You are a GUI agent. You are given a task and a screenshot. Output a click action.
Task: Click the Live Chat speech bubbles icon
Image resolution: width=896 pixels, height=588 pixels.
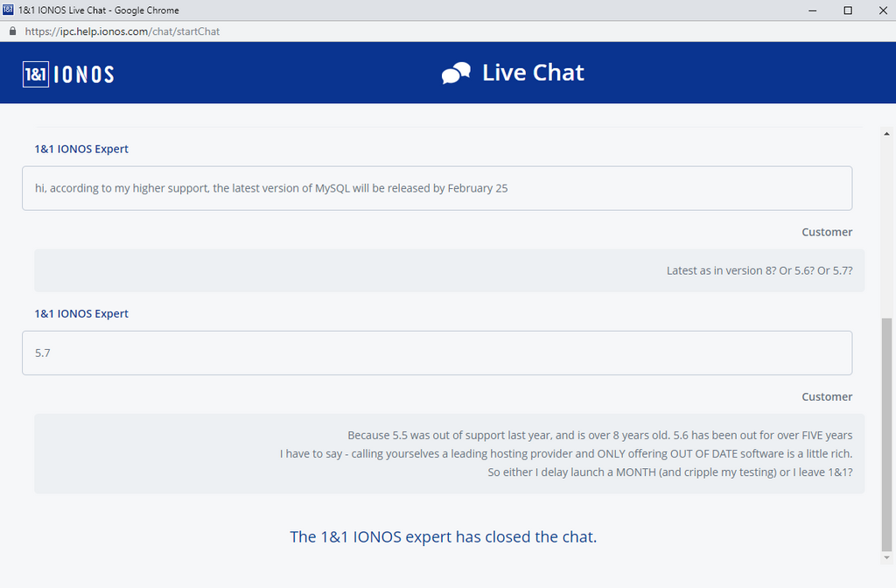(x=456, y=73)
